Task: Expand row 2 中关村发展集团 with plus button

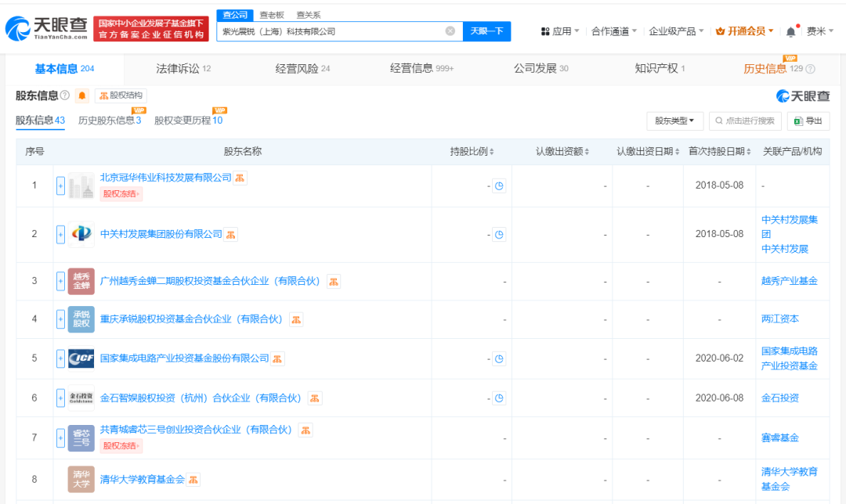Action: tap(60, 235)
